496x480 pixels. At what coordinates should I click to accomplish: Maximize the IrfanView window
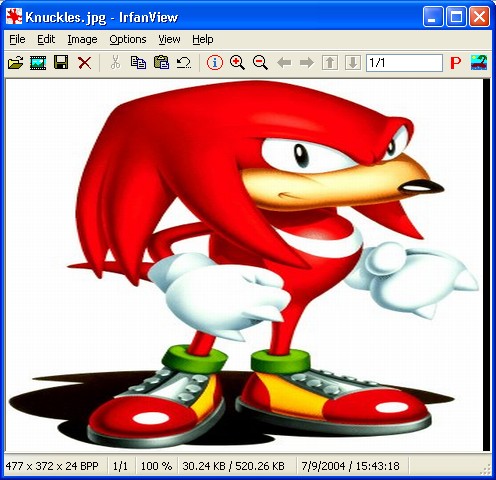click(456, 17)
